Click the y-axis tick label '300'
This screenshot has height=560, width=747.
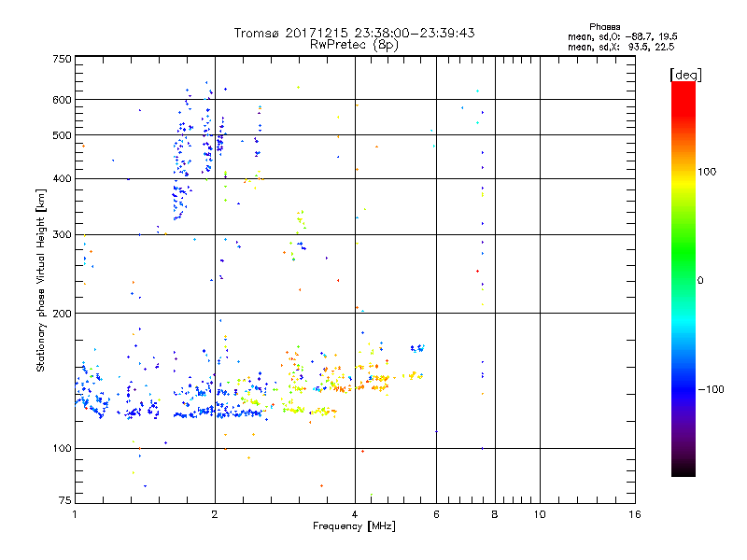coord(62,234)
